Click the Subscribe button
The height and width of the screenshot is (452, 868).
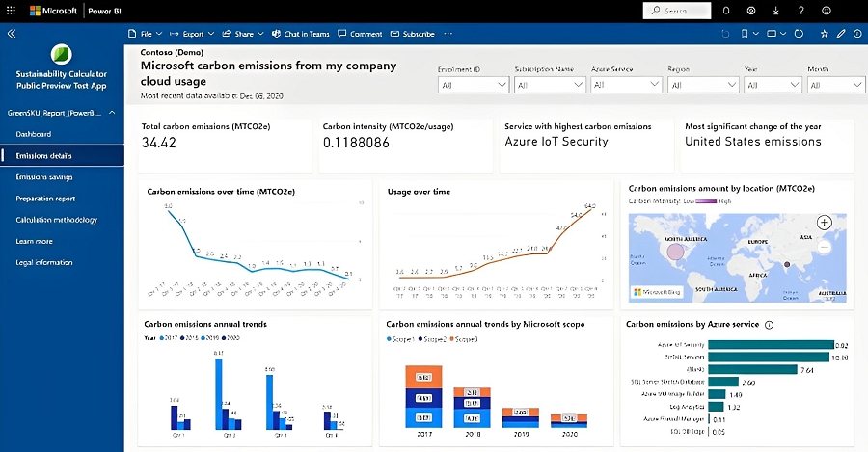(x=413, y=34)
